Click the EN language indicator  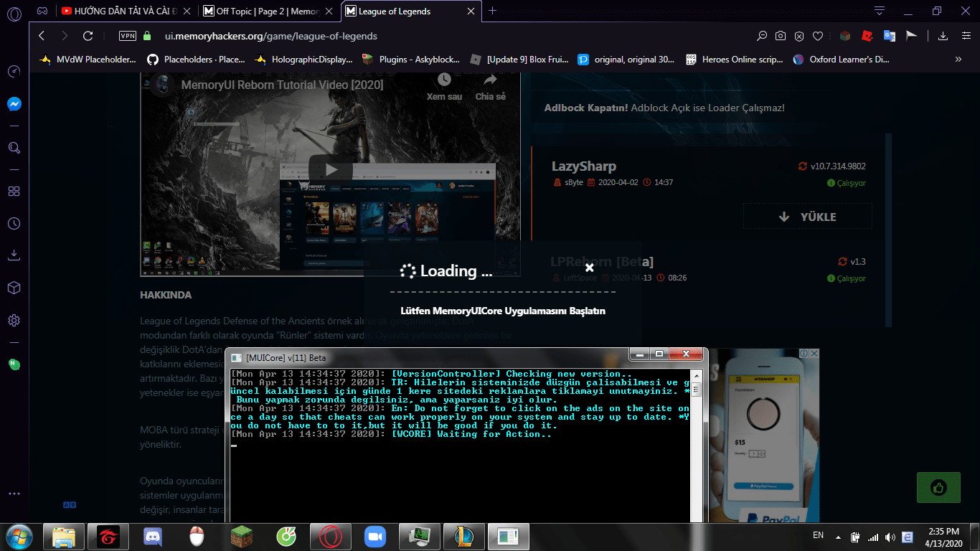tap(818, 536)
